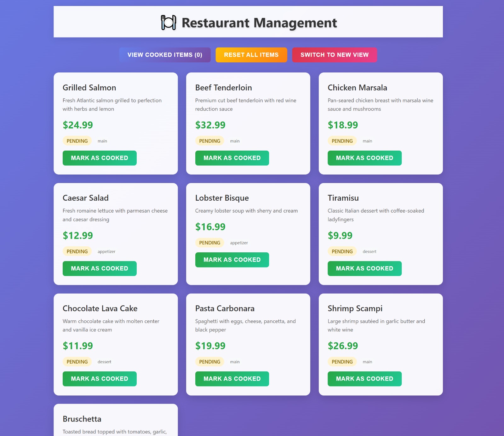Click the Lobster Bisque appetizer tag
504x436 pixels.
pyautogui.click(x=239, y=243)
